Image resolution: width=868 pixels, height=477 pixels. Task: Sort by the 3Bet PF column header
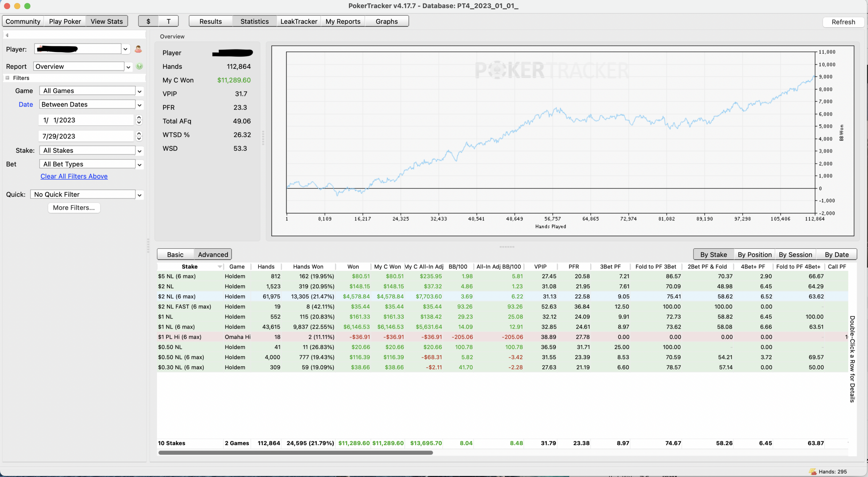coord(610,267)
